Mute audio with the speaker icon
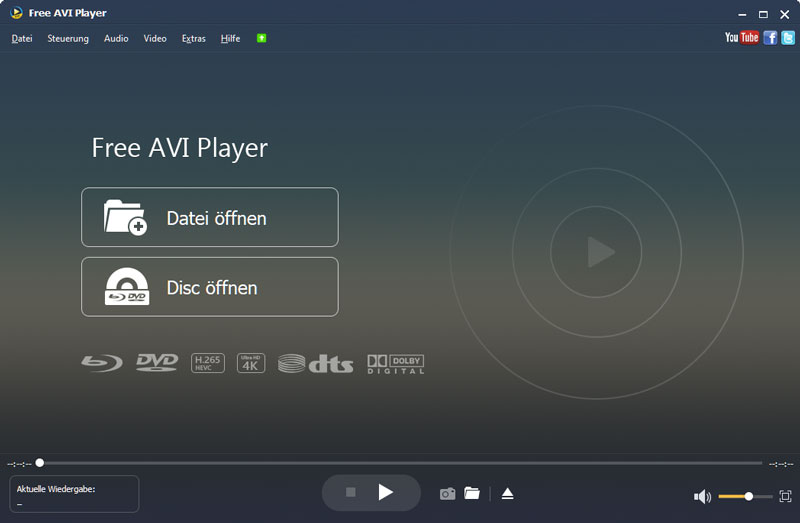 pos(702,496)
